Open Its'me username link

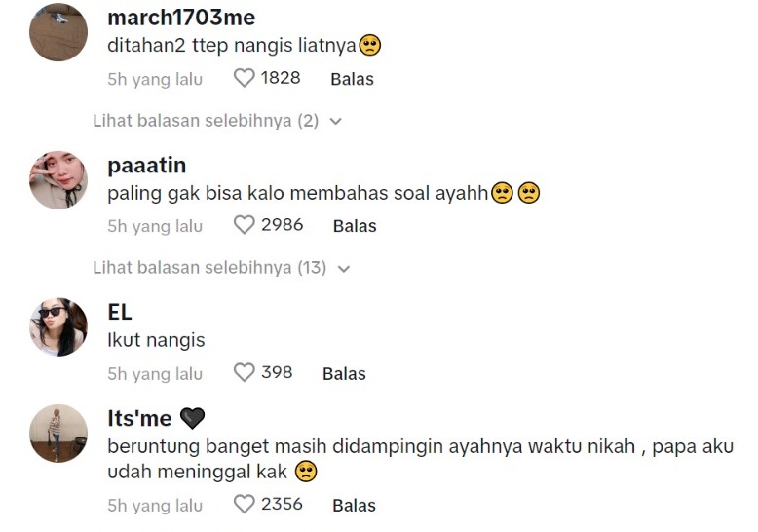(139, 419)
